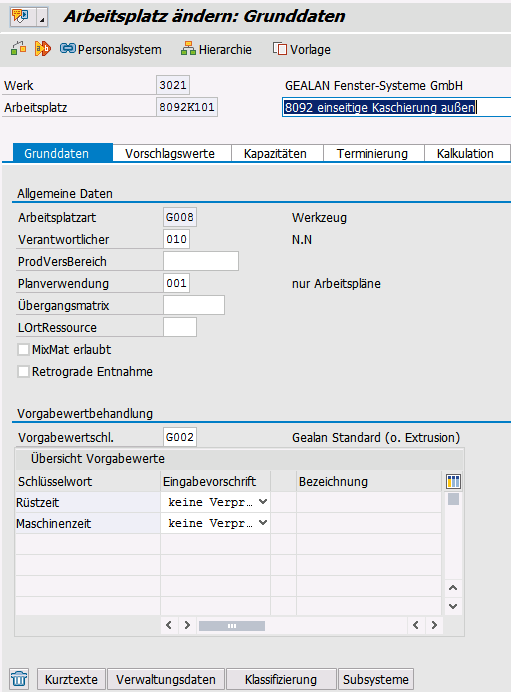Click the empty Übergangsmatrix field
Image resolution: width=511 pixels, height=692 pixels.
(194, 305)
